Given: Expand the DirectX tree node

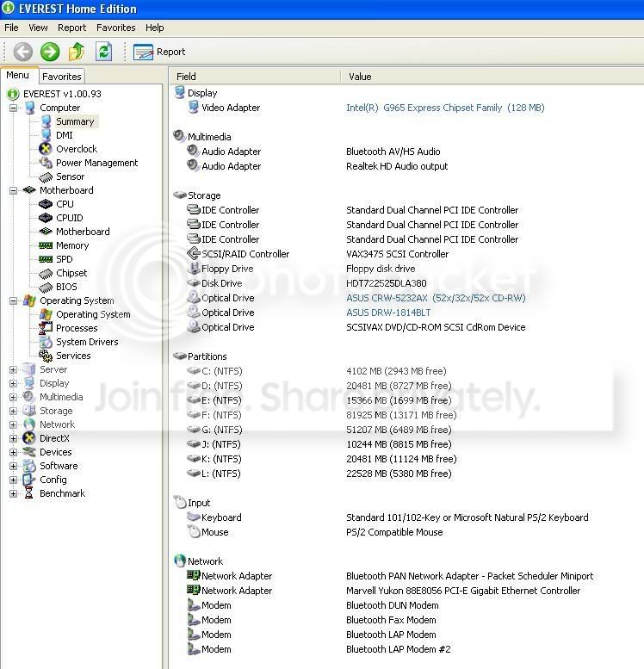Looking at the screenshot, I should click(x=13, y=438).
